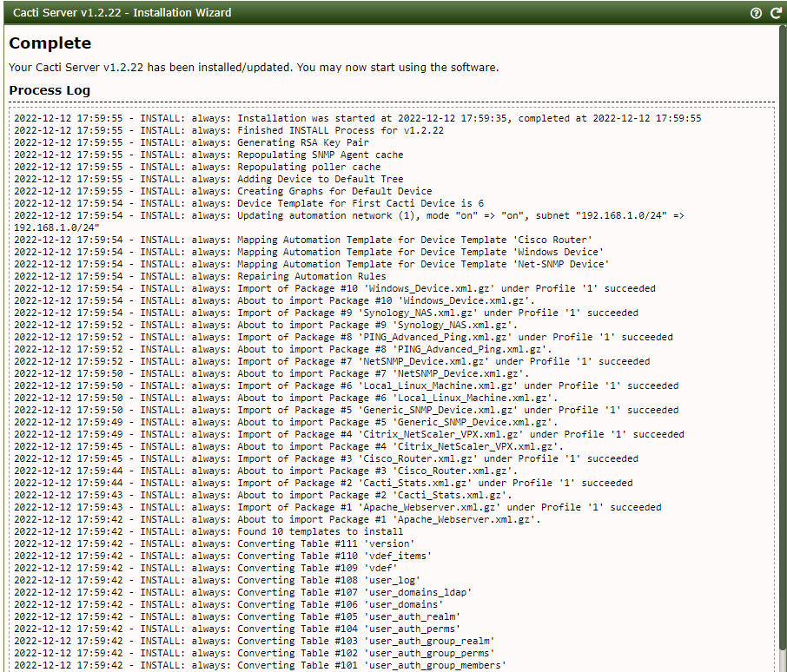This screenshot has height=672, width=787.
Task: Select log line 'Repopulating SNMP Agent cache'
Action: [208, 155]
